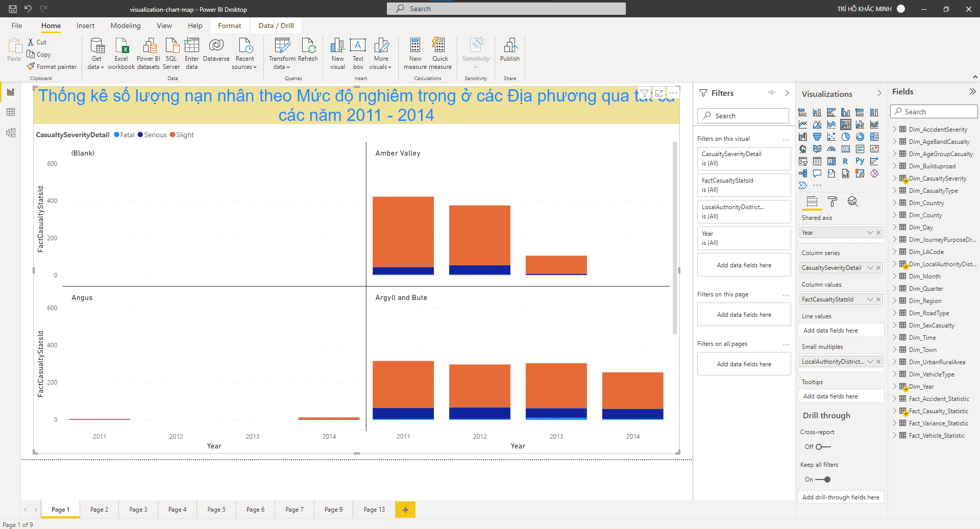Add a Slicer visual
Image resolution: width=980 pixels, height=529 pixels.
pyautogui.click(x=803, y=161)
